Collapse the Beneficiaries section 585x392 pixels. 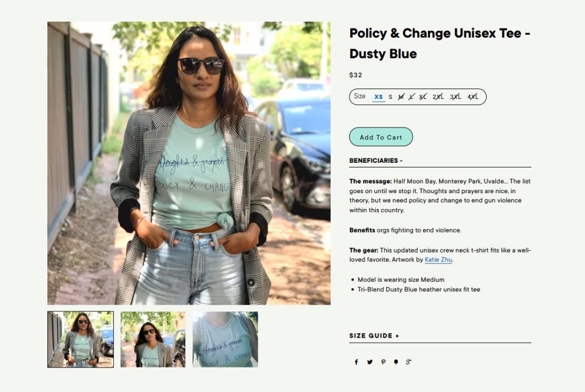click(376, 161)
